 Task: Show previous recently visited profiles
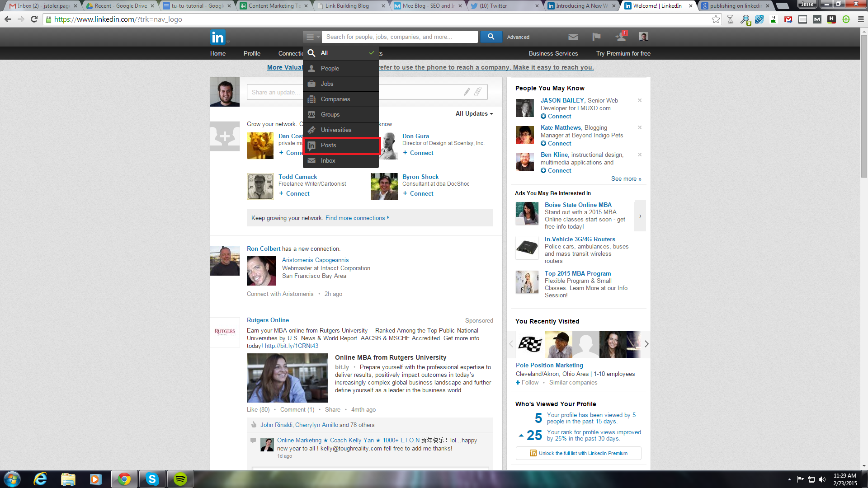(511, 344)
